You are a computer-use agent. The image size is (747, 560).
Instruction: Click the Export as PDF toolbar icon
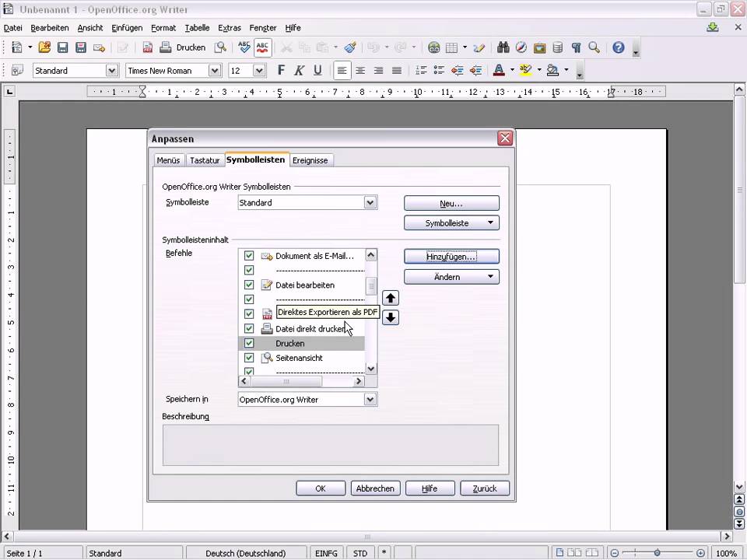pos(148,47)
